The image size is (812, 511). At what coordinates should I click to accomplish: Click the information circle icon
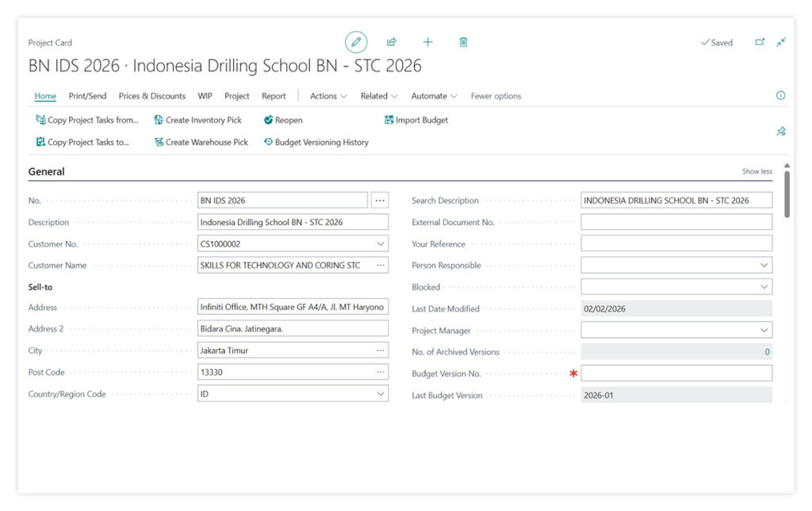780,95
